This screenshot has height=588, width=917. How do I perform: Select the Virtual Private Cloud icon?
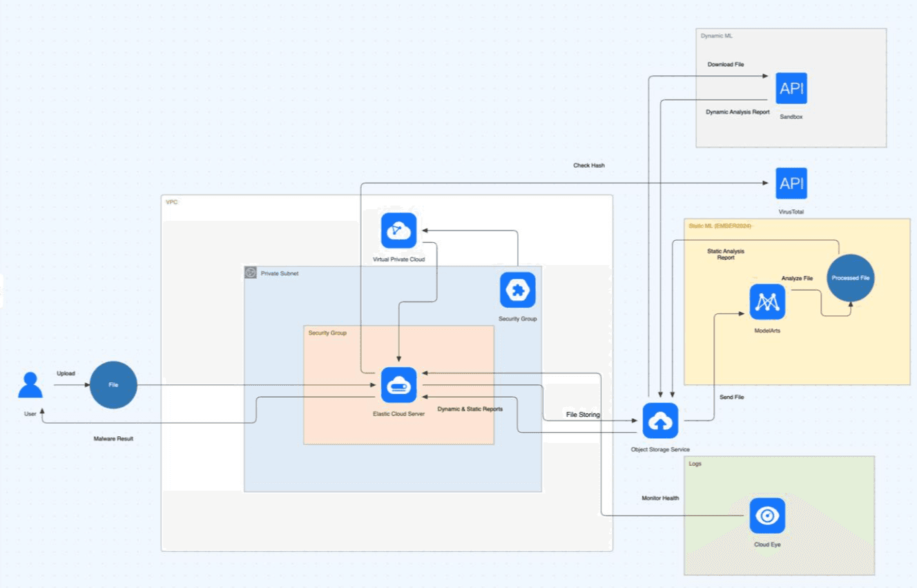[x=398, y=231]
